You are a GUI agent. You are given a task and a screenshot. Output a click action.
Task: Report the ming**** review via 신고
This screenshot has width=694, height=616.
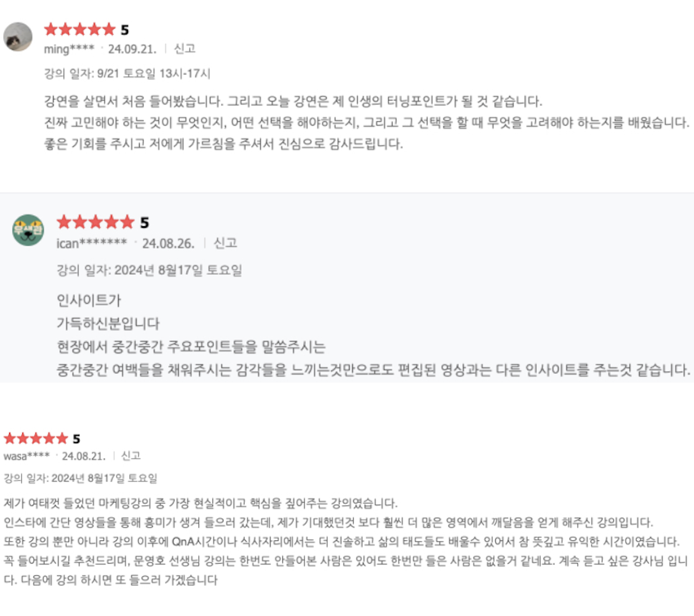click(185, 48)
